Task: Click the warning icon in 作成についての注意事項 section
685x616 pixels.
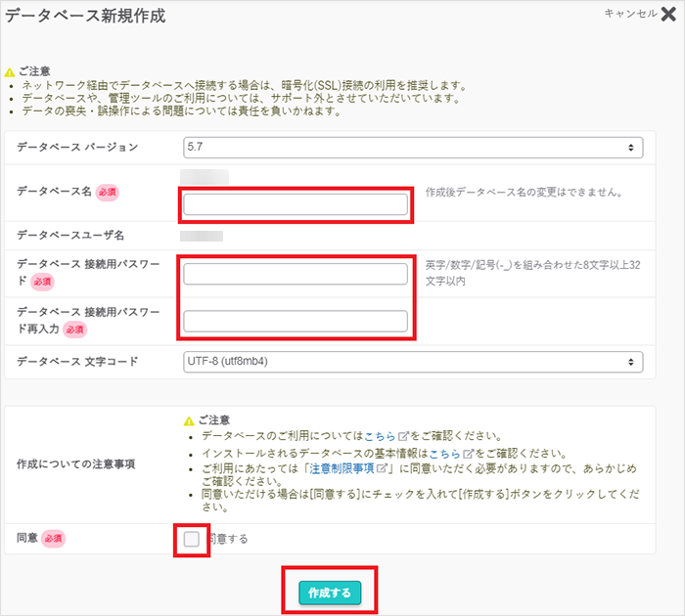Action: click(x=189, y=420)
